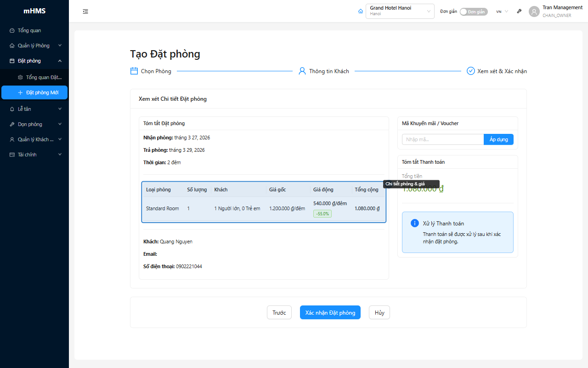Image resolution: width=588 pixels, height=368 pixels.
Task: Open the Tổng quan menu item
Action: (x=34, y=30)
